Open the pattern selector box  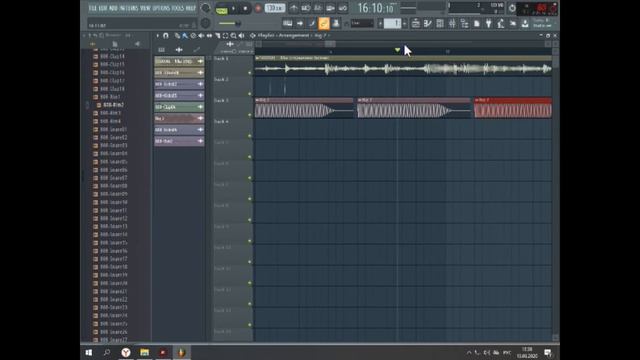tap(393, 24)
